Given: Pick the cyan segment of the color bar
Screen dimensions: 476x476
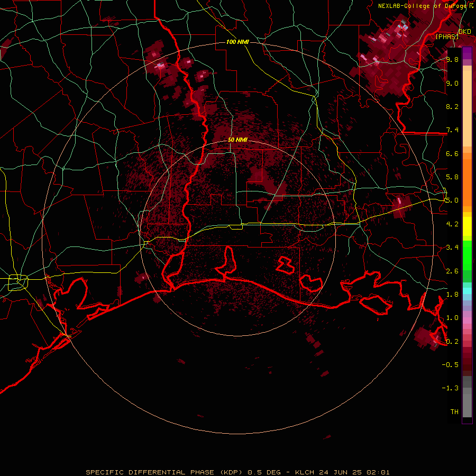Looking at the screenshot, I should (467, 291).
